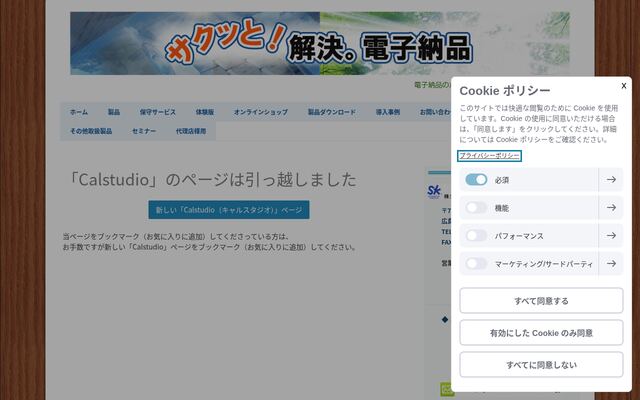Enable the パフォーマンス cookie switch

coord(476,236)
